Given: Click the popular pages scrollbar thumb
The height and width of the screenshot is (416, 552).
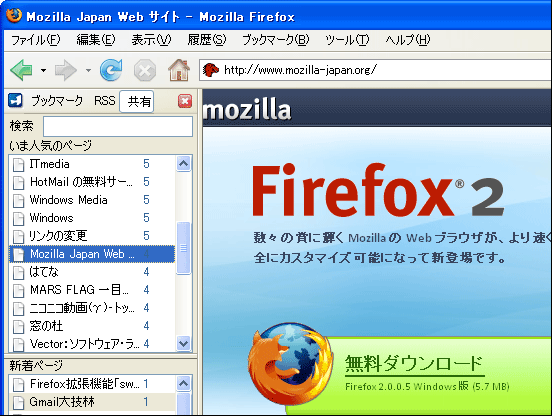Looking at the screenshot, I should point(183,248).
